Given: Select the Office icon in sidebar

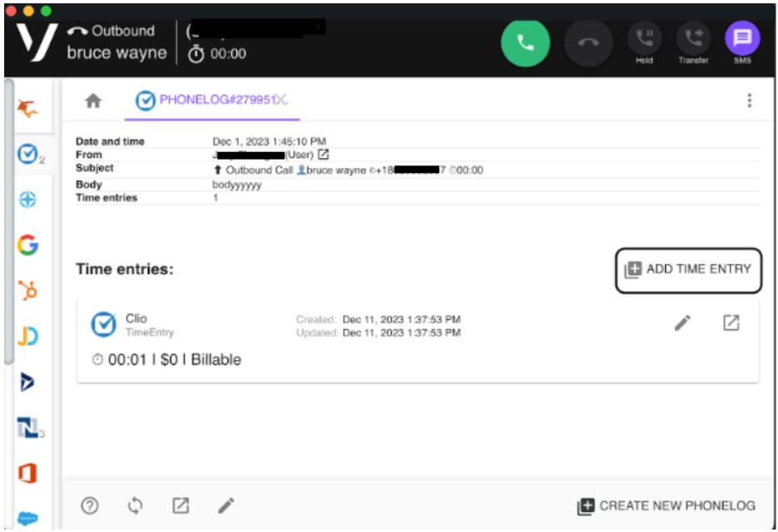Looking at the screenshot, I should click(27, 474).
